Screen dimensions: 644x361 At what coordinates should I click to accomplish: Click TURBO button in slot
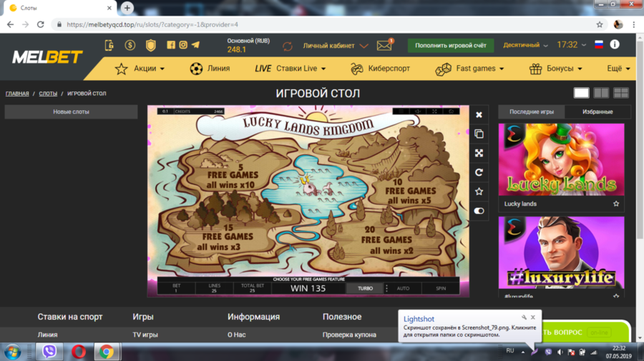365,288
